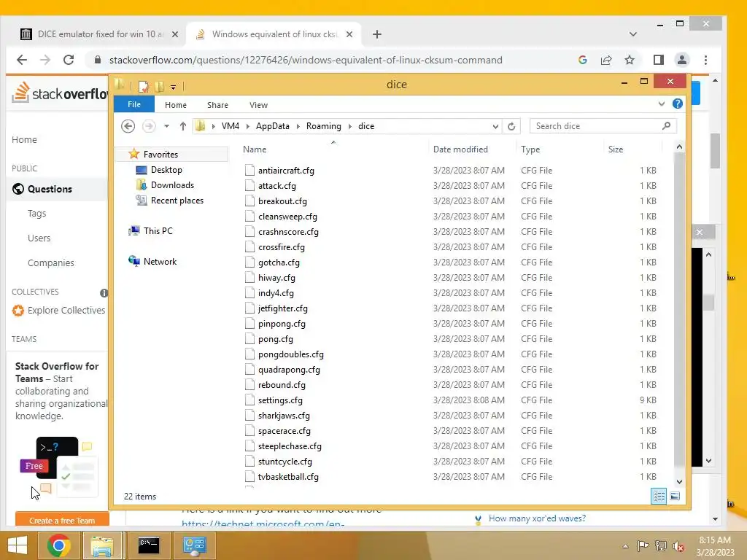
Task: Select This PC in navigation pane
Action: pyautogui.click(x=158, y=231)
